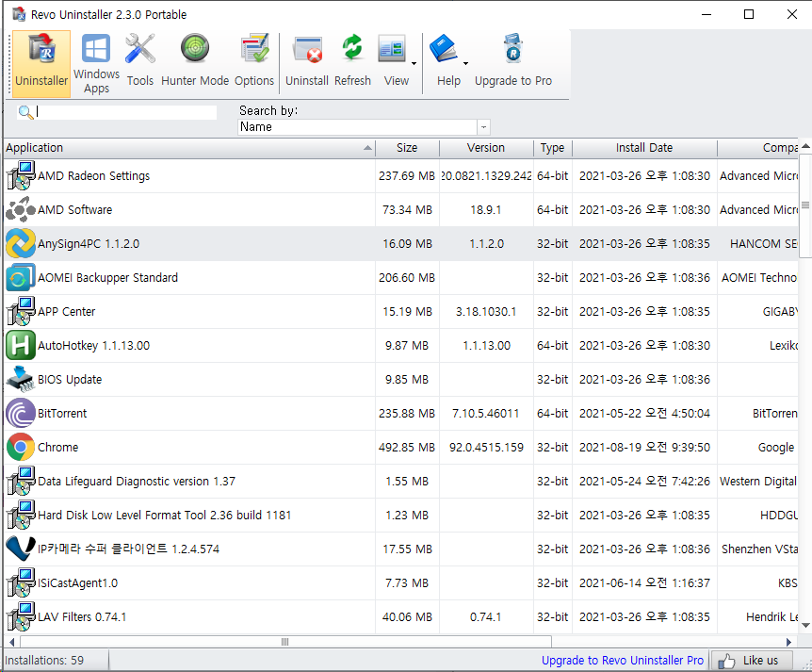The image size is (812, 672).
Task: Click the scroll down arrow
Action: 805,626
